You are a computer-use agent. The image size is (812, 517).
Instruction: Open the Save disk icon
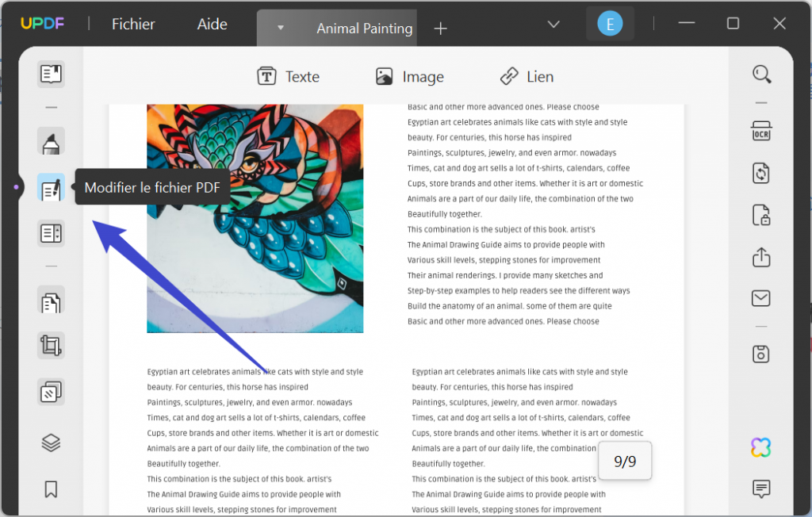760,354
